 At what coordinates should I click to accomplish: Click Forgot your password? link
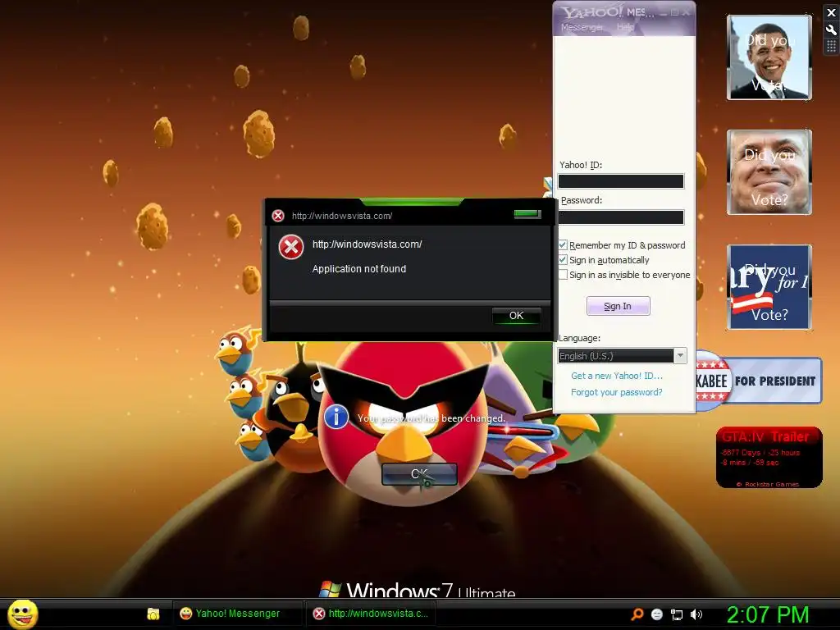tap(616, 392)
